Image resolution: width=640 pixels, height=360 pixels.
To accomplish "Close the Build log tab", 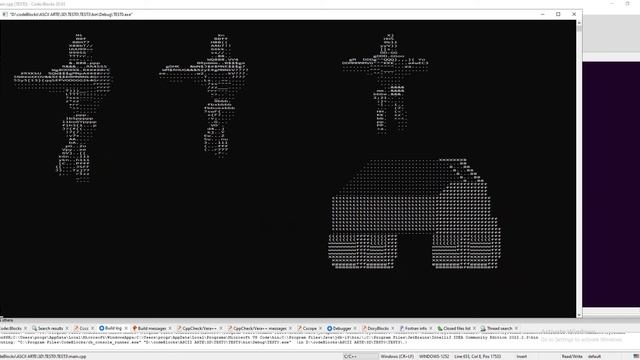I will coord(126,328).
